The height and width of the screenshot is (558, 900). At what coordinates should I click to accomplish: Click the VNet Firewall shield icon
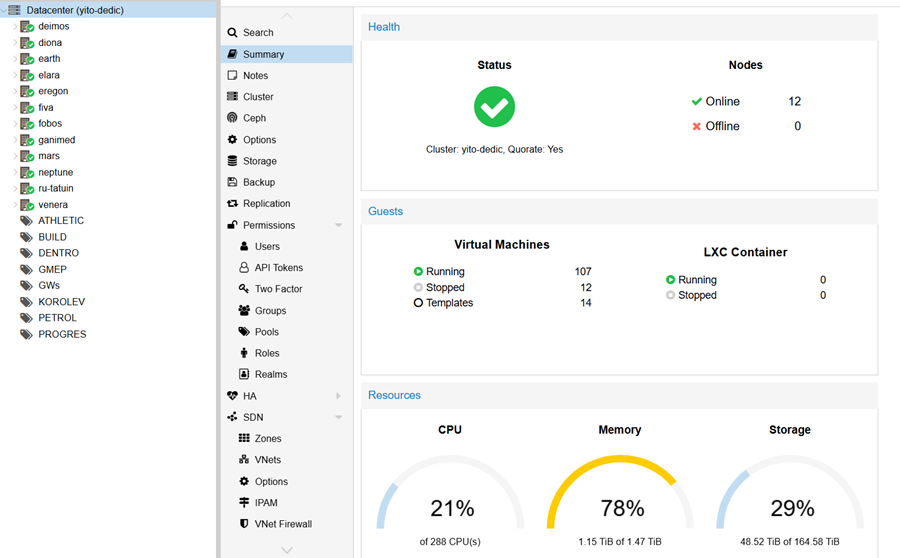244,524
